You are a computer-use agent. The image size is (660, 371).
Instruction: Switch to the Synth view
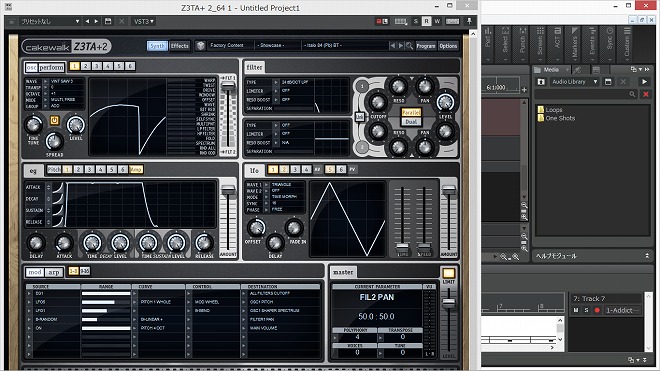click(157, 46)
